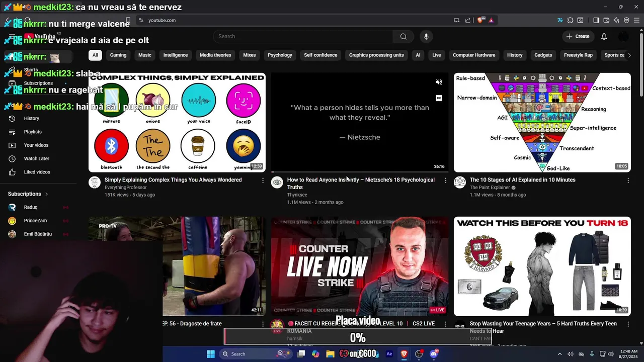Open After Effects from the taskbar
Viewport: 644px width, 362px height.
[x=389, y=354]
